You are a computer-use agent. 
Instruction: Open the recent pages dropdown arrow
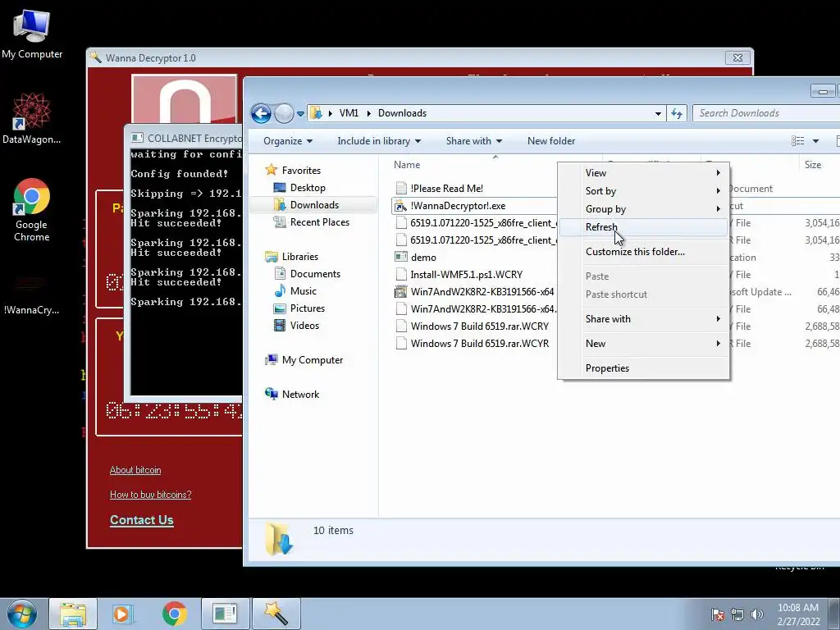pos(300,113)
